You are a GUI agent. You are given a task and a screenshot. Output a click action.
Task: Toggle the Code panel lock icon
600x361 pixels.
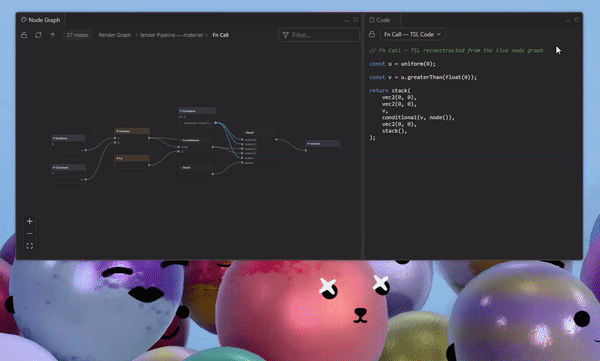[x=372, y=34]
